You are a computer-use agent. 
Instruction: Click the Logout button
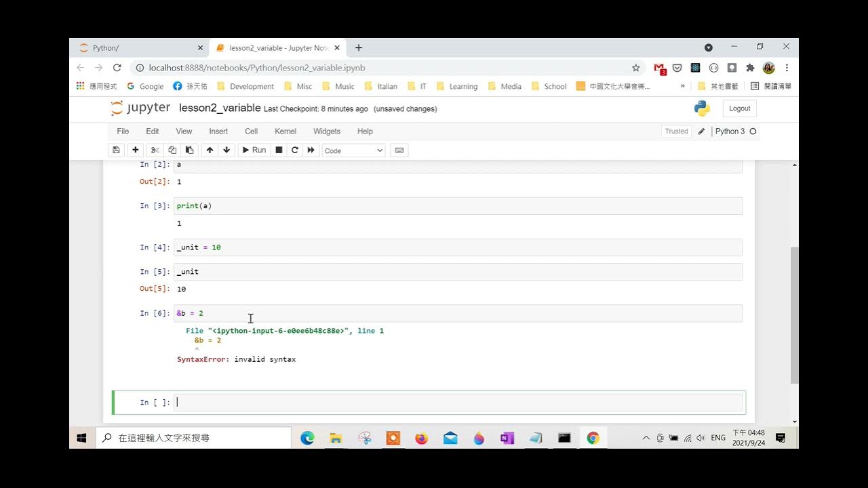[739, 108]
